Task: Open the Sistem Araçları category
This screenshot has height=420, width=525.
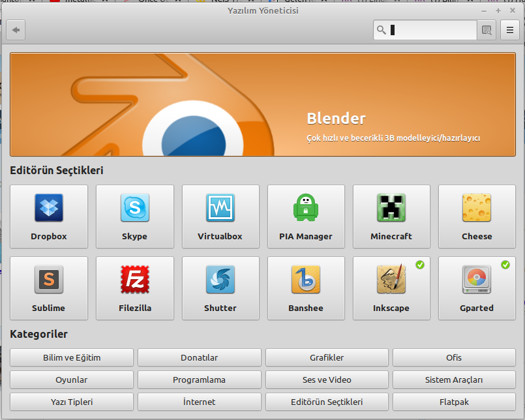Action: [454, 380]
